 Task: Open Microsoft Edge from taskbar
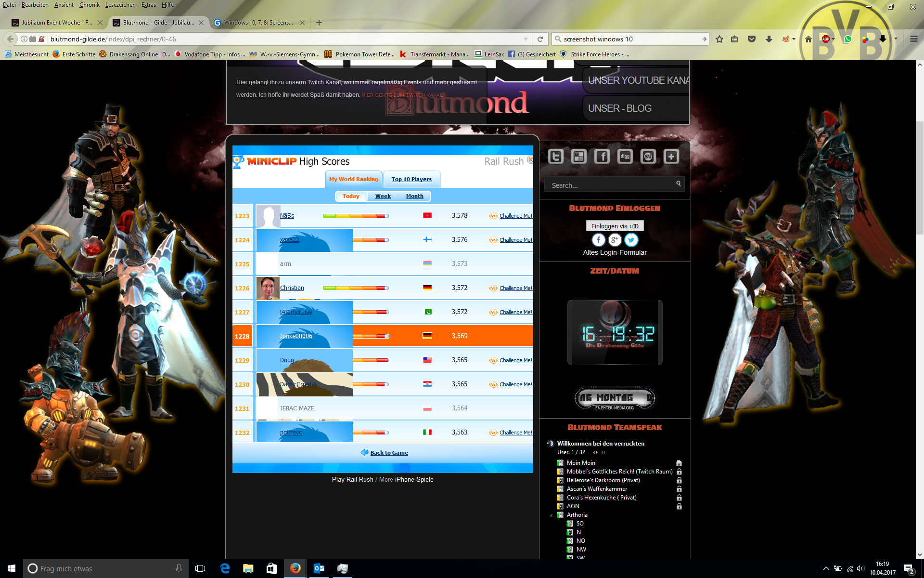click(225, 568)
